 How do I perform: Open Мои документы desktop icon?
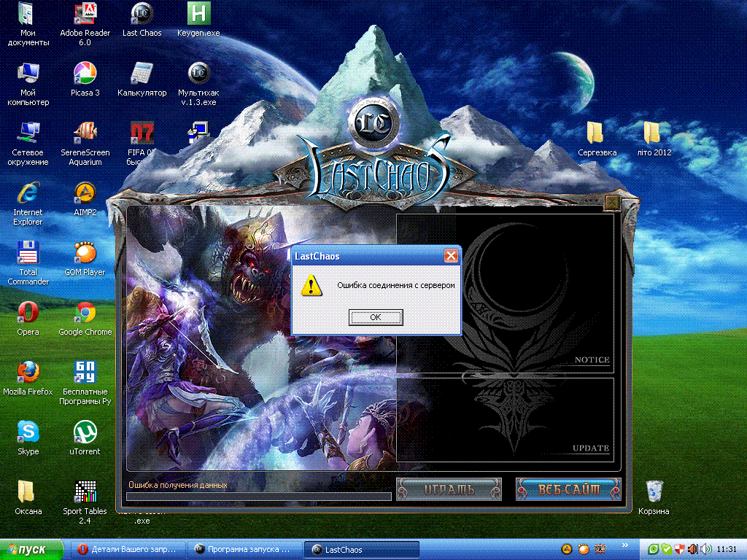28,24
